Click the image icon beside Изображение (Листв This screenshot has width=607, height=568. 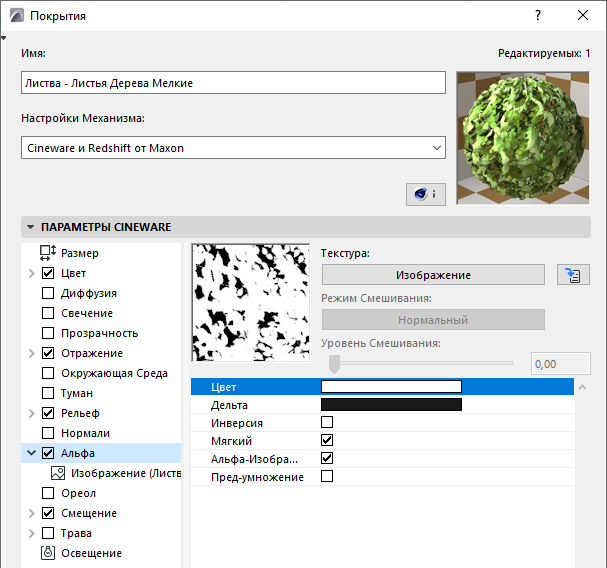(x=58, y=473)
